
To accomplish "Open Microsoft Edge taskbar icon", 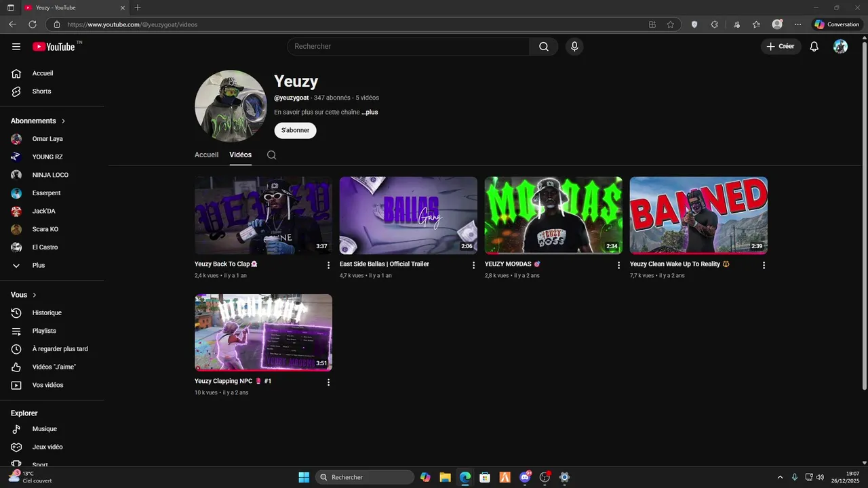I will (x=465, y=477).
